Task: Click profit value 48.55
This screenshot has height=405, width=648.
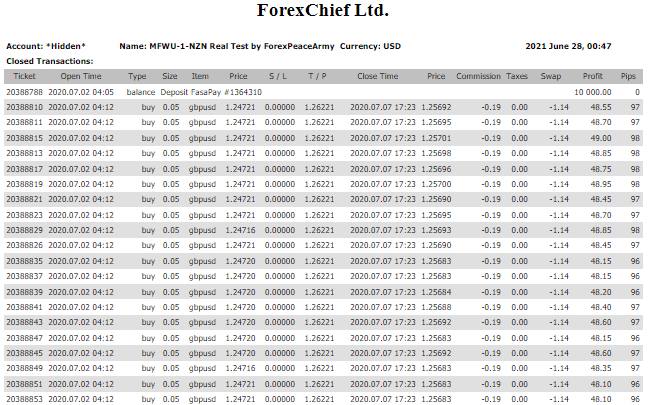Action: pyautogui.click(x=601, y=107)
